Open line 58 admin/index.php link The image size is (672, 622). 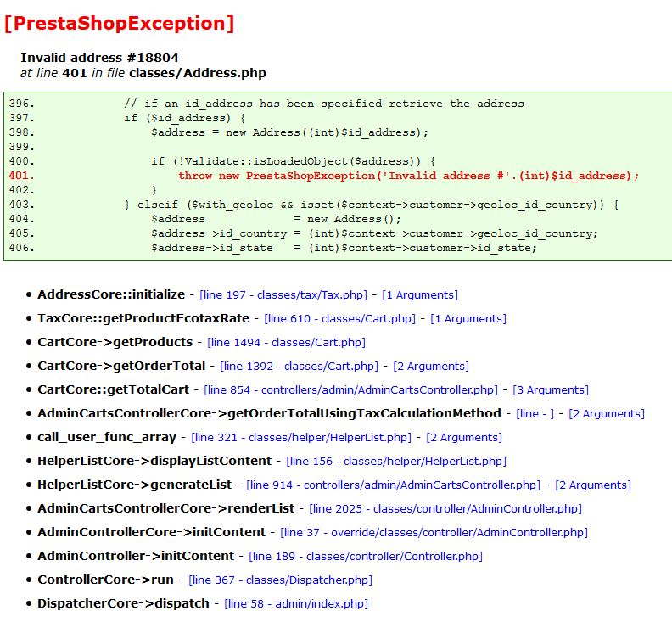click(x=296, y=603)
